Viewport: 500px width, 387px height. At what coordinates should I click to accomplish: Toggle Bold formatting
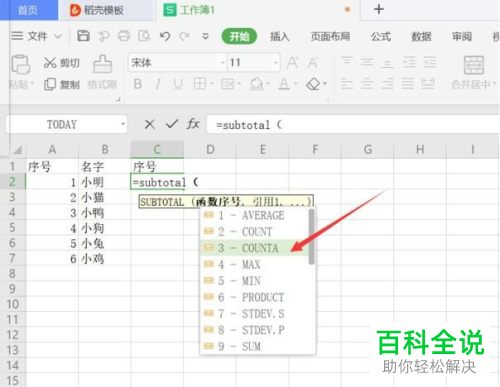138,84
